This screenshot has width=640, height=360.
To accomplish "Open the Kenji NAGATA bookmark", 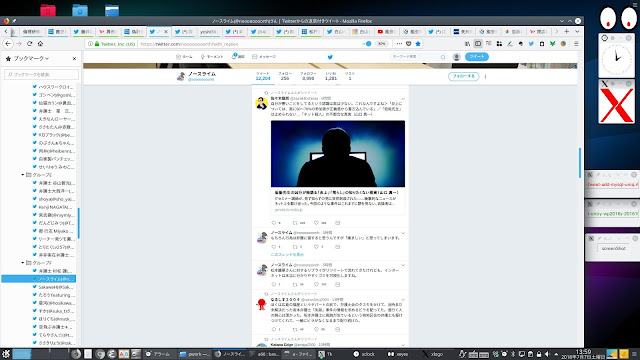I will pyautogui.click(x=53, y=207).
